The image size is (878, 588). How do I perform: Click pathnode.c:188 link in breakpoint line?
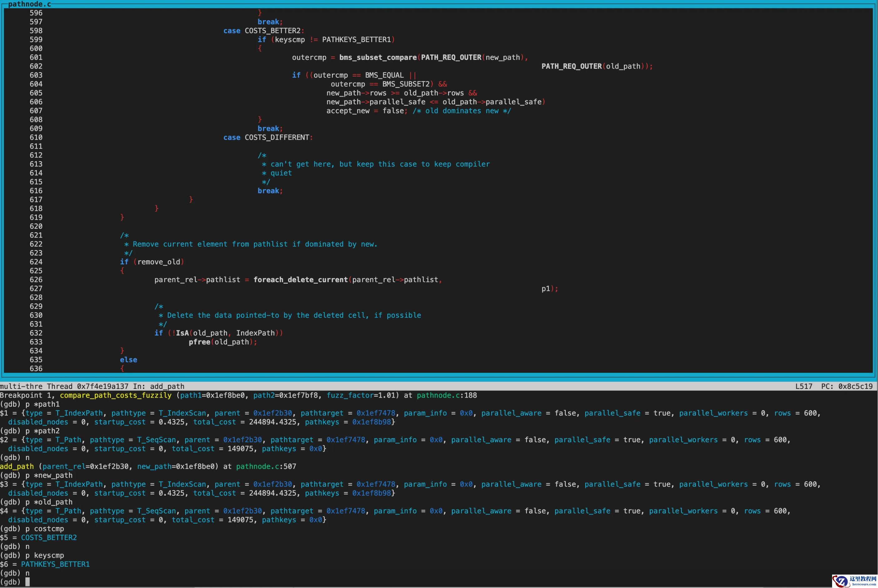tap(447, 395)
